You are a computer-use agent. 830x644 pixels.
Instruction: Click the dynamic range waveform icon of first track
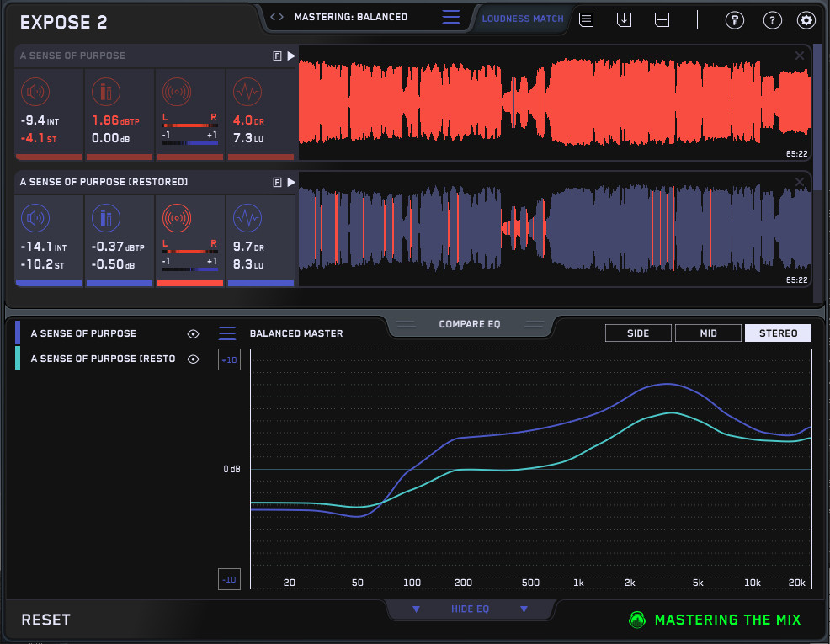coord(247,92)
